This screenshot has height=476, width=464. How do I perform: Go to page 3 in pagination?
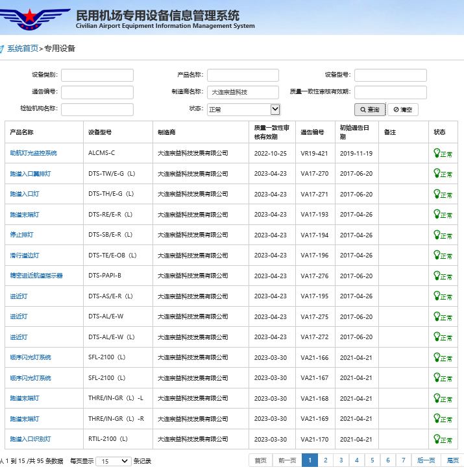pos(341,460)
